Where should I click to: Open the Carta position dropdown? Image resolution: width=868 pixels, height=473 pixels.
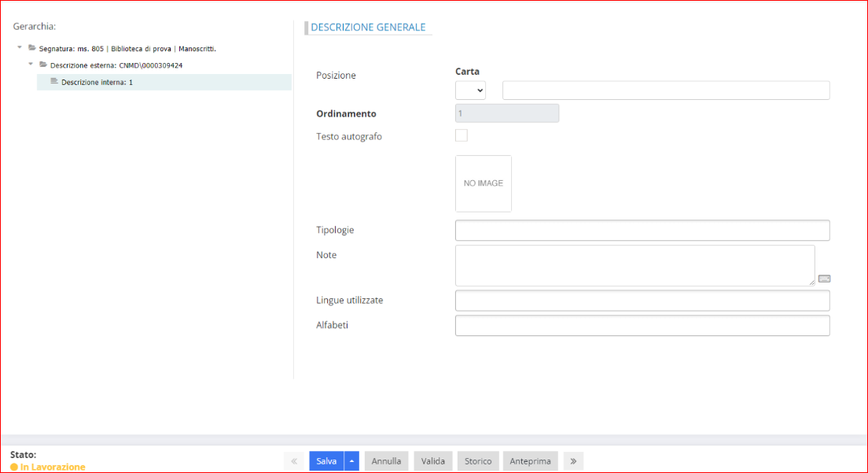point(470,91)
